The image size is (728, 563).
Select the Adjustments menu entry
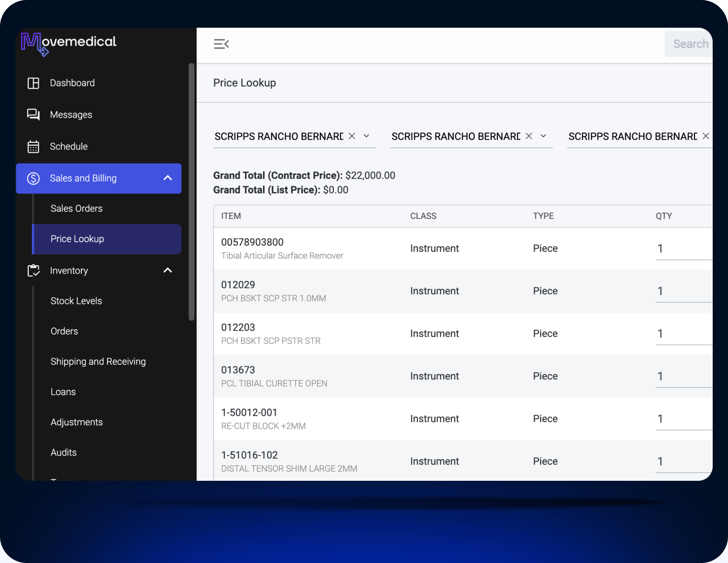coord(77,422)
